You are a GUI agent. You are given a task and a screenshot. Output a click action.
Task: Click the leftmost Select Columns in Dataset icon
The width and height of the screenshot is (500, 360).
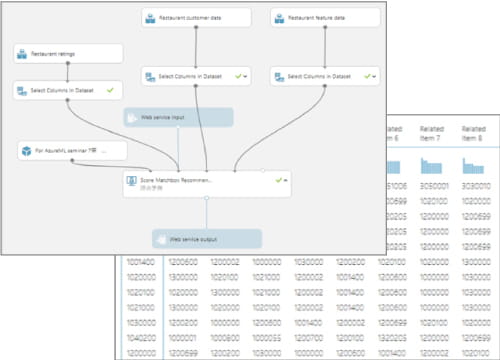pos(22,91)
